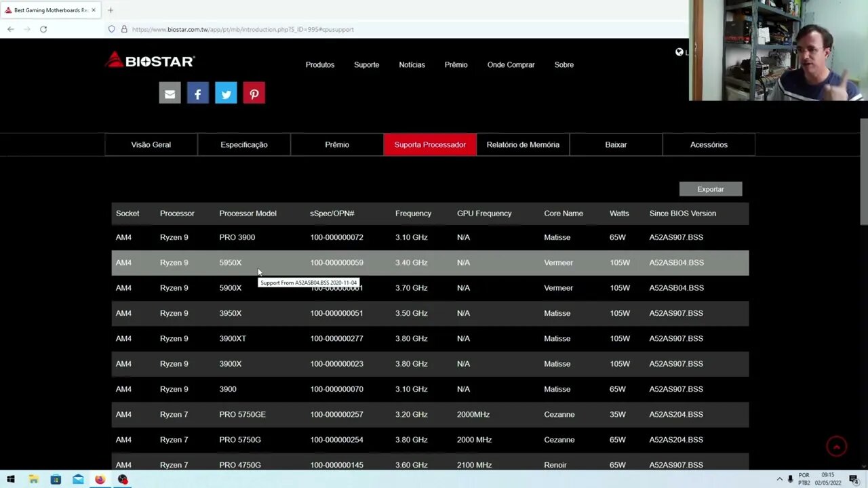Click the PRO 4750G model cell

(x=240, y=465)
